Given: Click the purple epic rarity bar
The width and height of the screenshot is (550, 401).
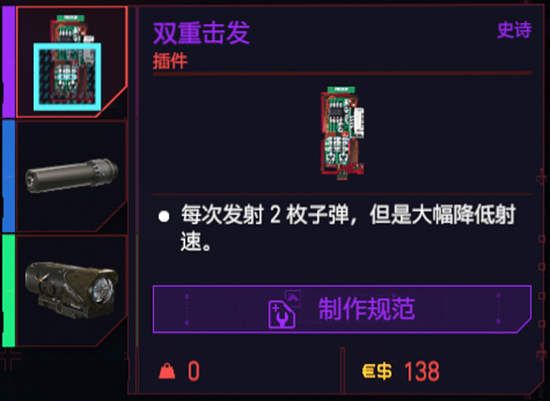Looking at the screenshot, I should click(9, 62).
